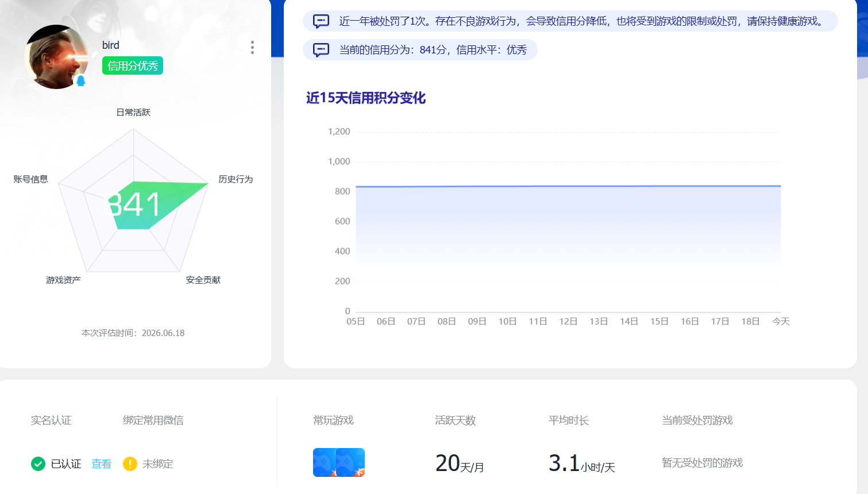Screen dimensions: 868x494
Task: Click the chat bubble icon beside credit score notice
Action: [x=321, y=50]
